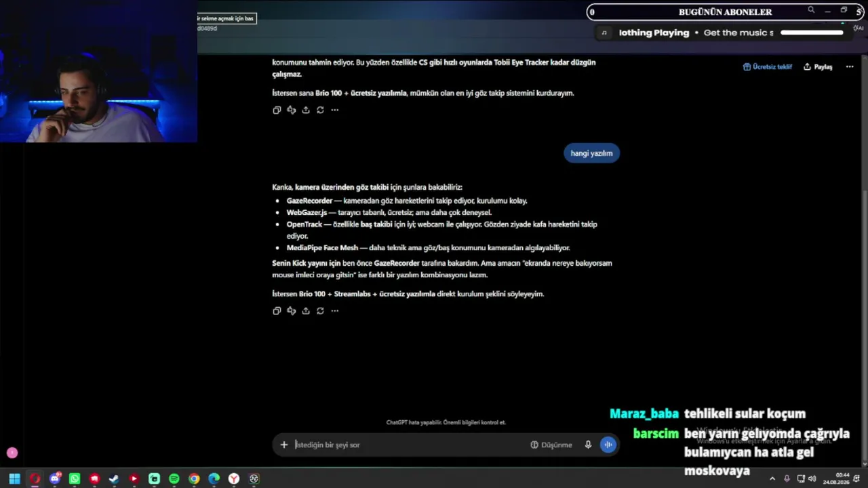Click the GazeRecorder list entry
Image resolution: width=868 pixels, height=488 pixels.
click(407, 201)
